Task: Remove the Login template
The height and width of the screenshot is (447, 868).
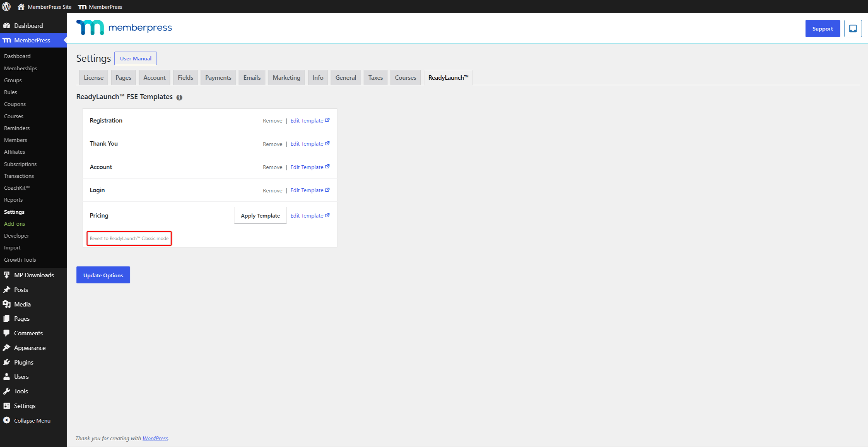Action: pyautogui.click(x=272, y=190)
